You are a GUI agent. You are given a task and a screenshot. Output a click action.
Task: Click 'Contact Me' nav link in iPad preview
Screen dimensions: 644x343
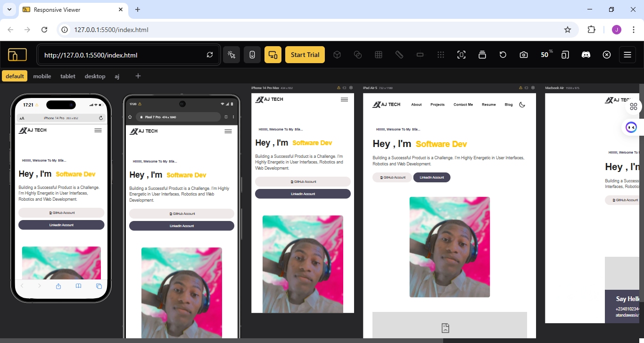(463, 105)
